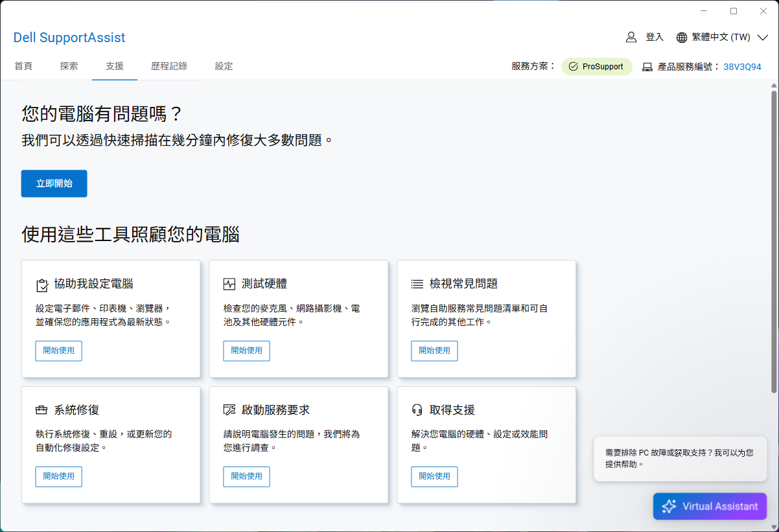Click the laptop icon beside 產品服務編號

(x=647, y=67)
